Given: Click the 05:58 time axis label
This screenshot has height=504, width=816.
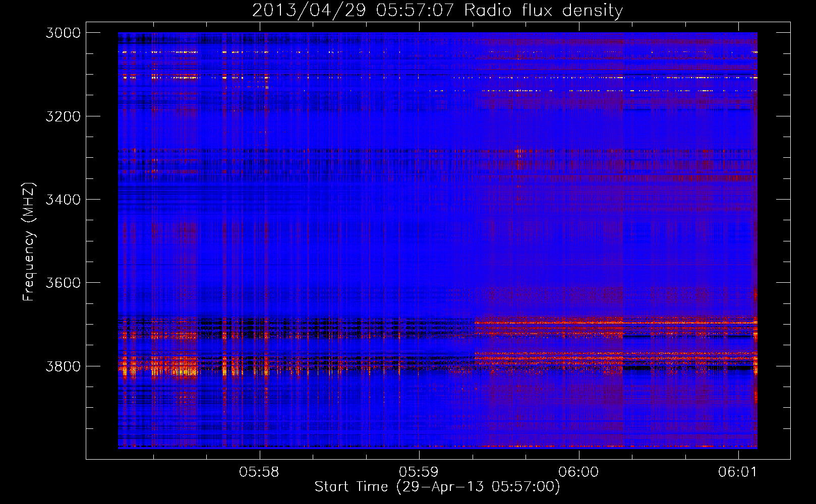Looking at the screenshot, I should click(x=259, y=472).
